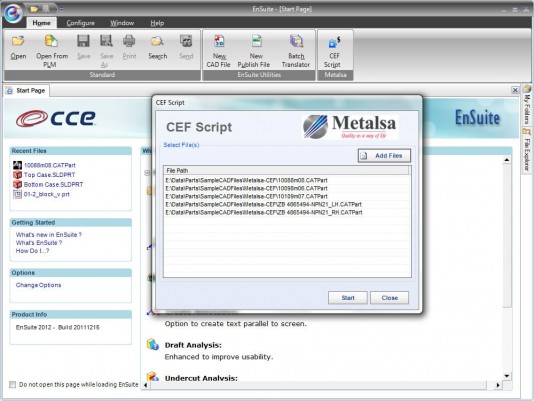Select ZB 4665494-NPN21_LH.CATPart row

tap(287, 204)
